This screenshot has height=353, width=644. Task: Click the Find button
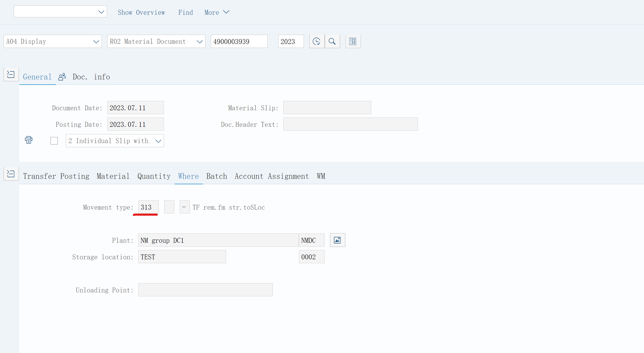click(185, 12)
